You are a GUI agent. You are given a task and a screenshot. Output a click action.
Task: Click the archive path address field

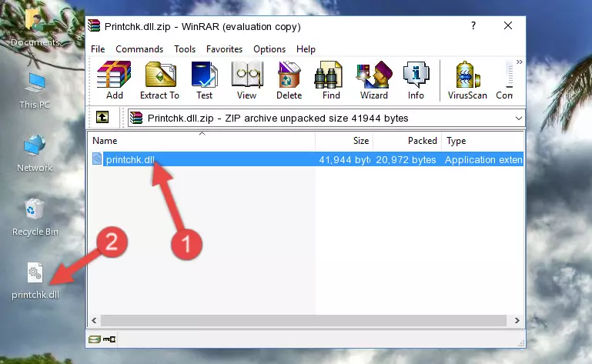[x=326, y=119]
